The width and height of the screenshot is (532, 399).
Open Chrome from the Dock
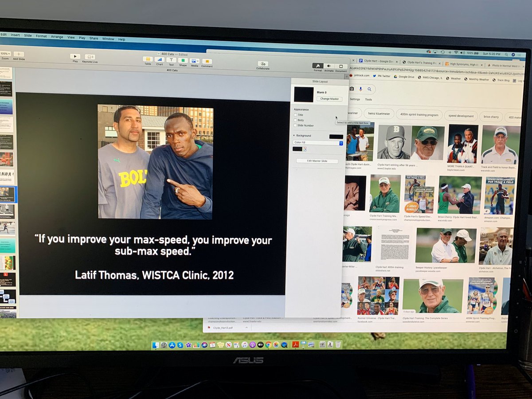pyautogui.click(x=268, y=344)
